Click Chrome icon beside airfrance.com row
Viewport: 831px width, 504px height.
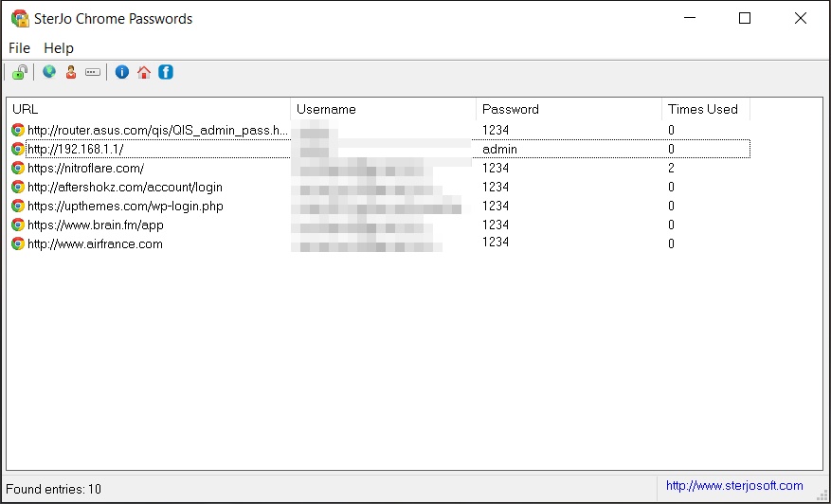[18, 243]
